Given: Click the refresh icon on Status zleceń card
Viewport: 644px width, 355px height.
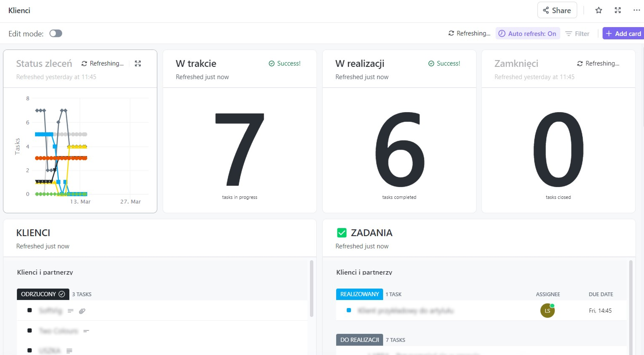Looking at the screenshot, I should click(84, 63).
